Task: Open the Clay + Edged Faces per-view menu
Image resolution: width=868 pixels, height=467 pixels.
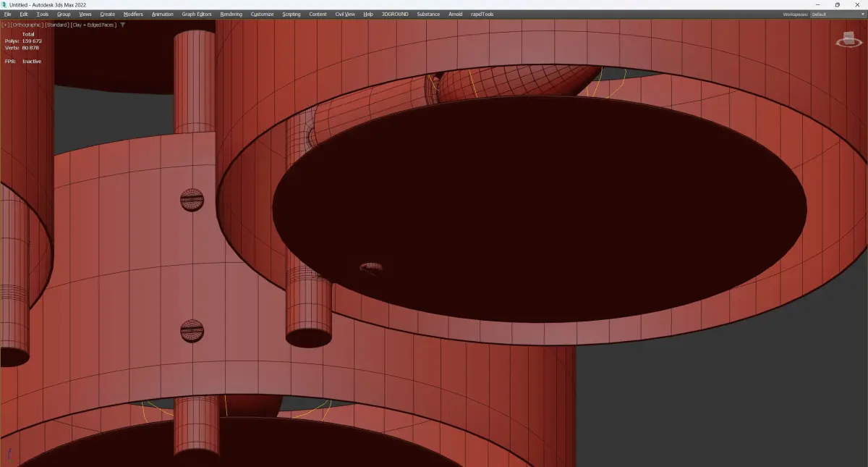Action: pyautogui.click(x=93, y=25)
